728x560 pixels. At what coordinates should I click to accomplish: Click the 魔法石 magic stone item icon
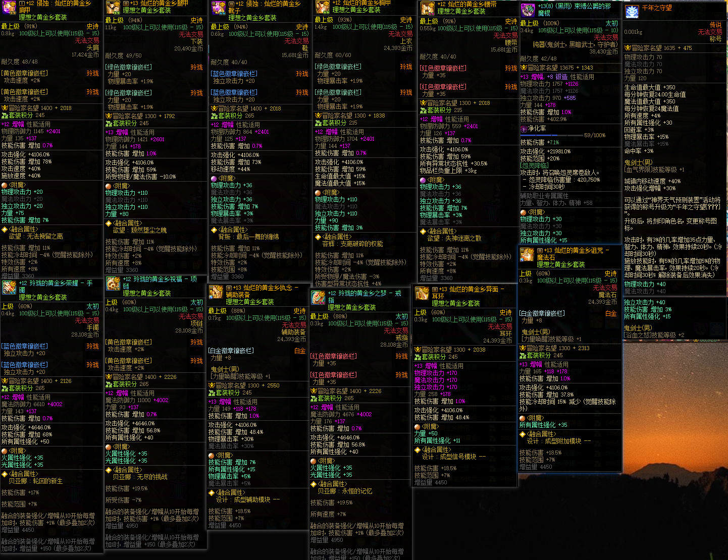(x=527, y=254)
